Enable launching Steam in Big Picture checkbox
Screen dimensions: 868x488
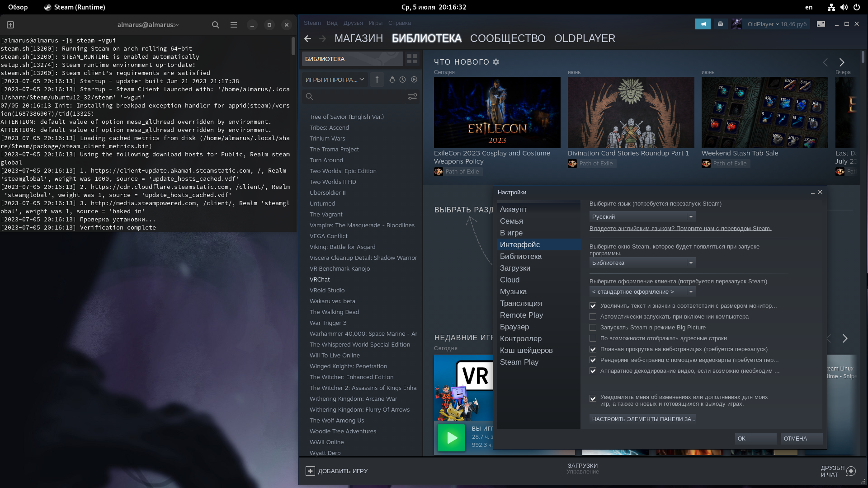point(593,328)
